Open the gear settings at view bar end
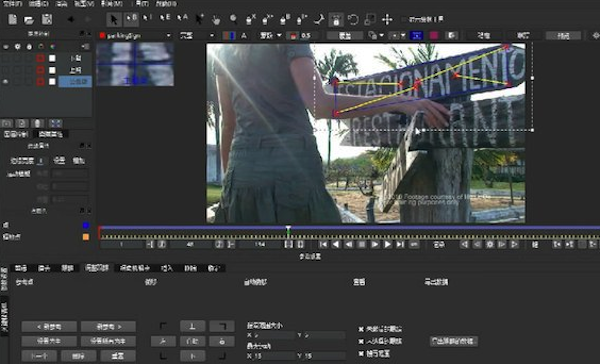Image resolution: width=600 pixels, height=364 pixels. pyautogui.click(x=595, y=36)
